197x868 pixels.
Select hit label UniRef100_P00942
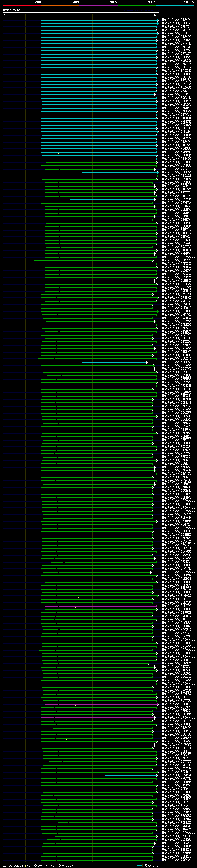pos(177,819)
